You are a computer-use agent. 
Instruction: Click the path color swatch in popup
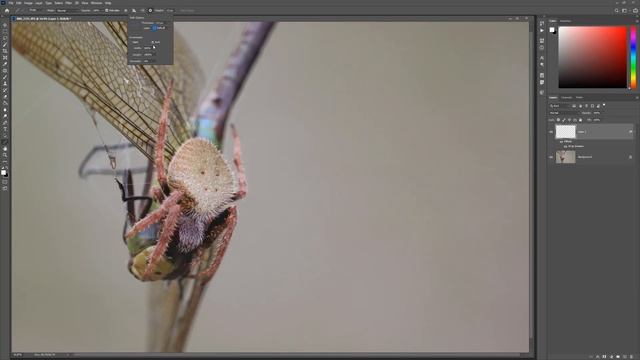tap(154, 28)
